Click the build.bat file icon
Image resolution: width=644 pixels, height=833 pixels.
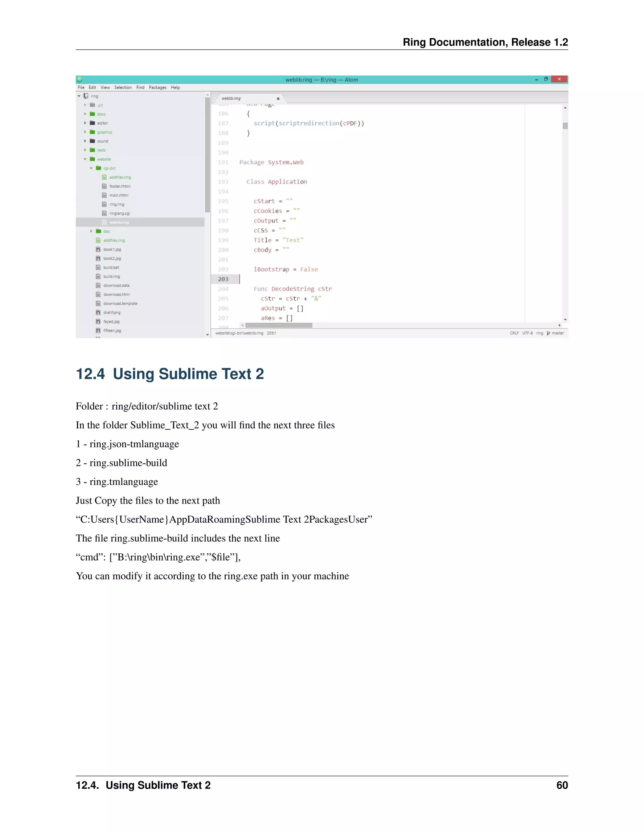tap(98, 268)
